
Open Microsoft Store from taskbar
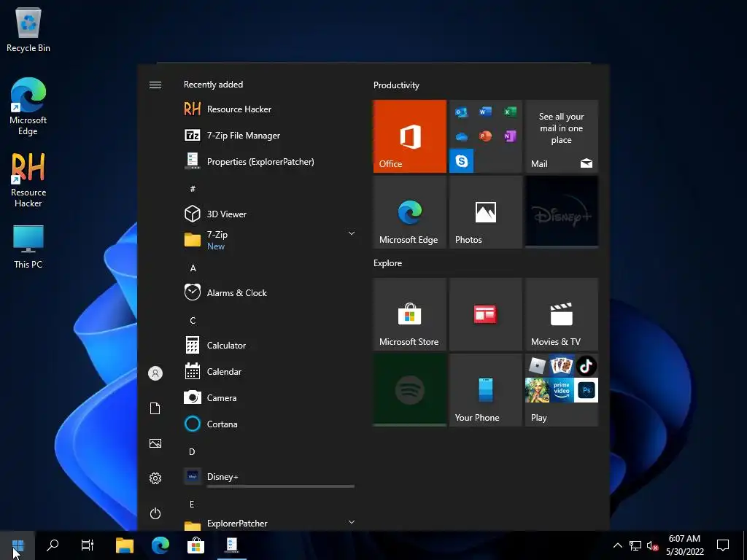(x=196, y=545)
